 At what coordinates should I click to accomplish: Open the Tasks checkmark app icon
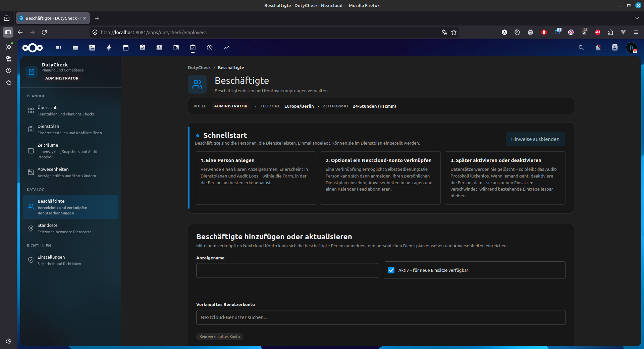[x=143, y=48]
